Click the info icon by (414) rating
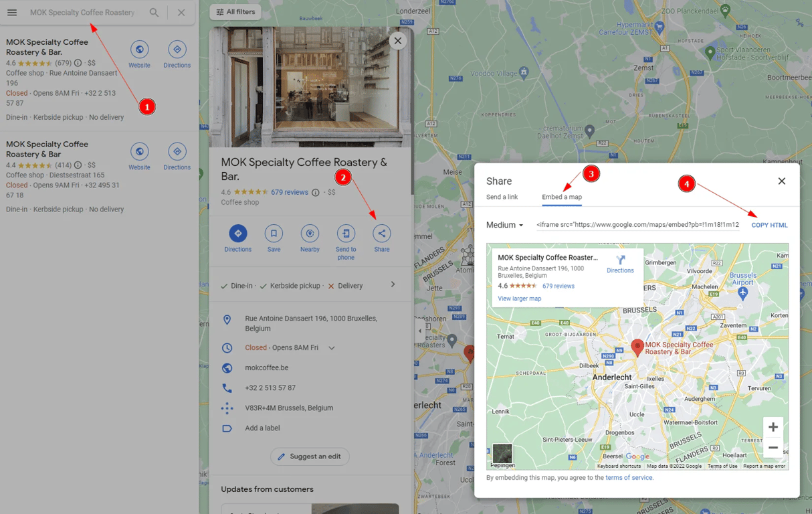The height and width of the screenshot is (514, 812). (78, 165)
